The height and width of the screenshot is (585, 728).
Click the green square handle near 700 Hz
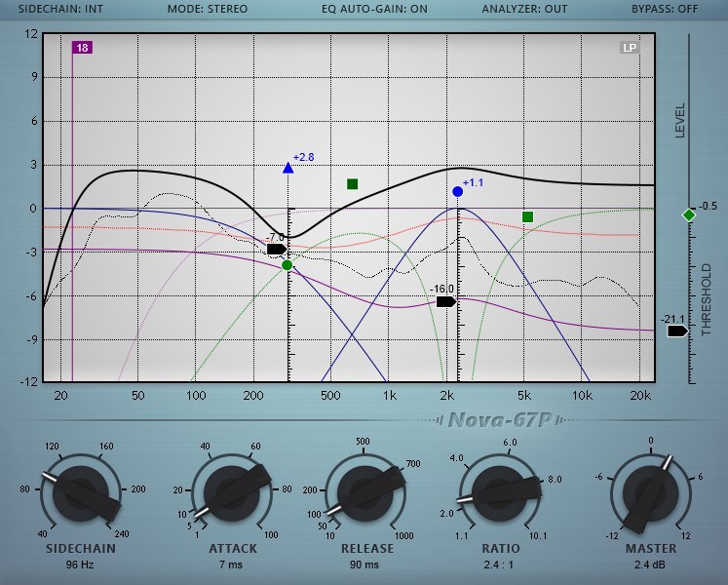coord(353,183)
